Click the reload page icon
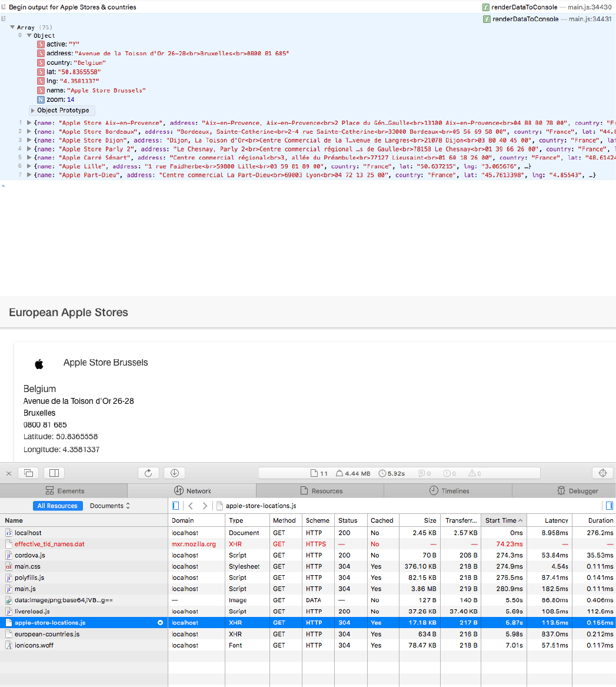 pos(148,473)
